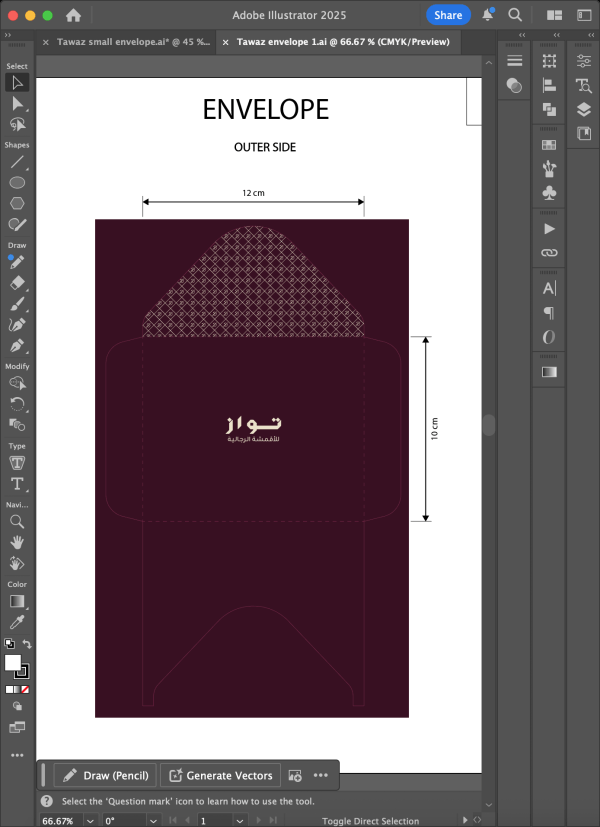
Task: Select the Curvature pen tool
Action: coord(17,325)
